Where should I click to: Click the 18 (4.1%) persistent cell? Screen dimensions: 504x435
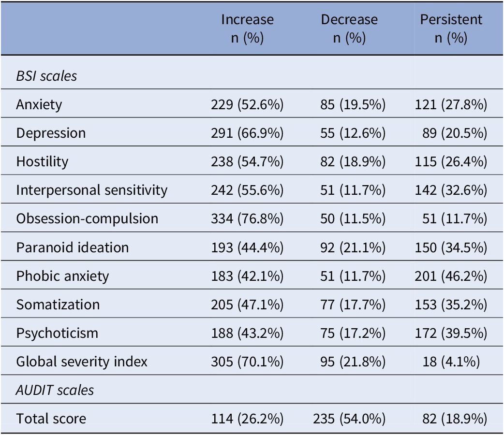click(x=451, y=362)
